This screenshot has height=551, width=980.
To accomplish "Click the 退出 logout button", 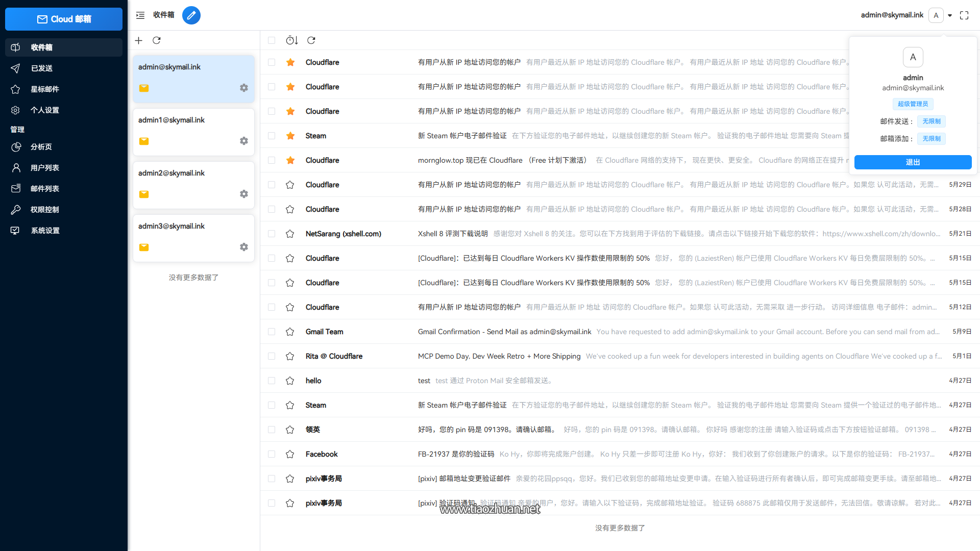I will pos(912,162).
